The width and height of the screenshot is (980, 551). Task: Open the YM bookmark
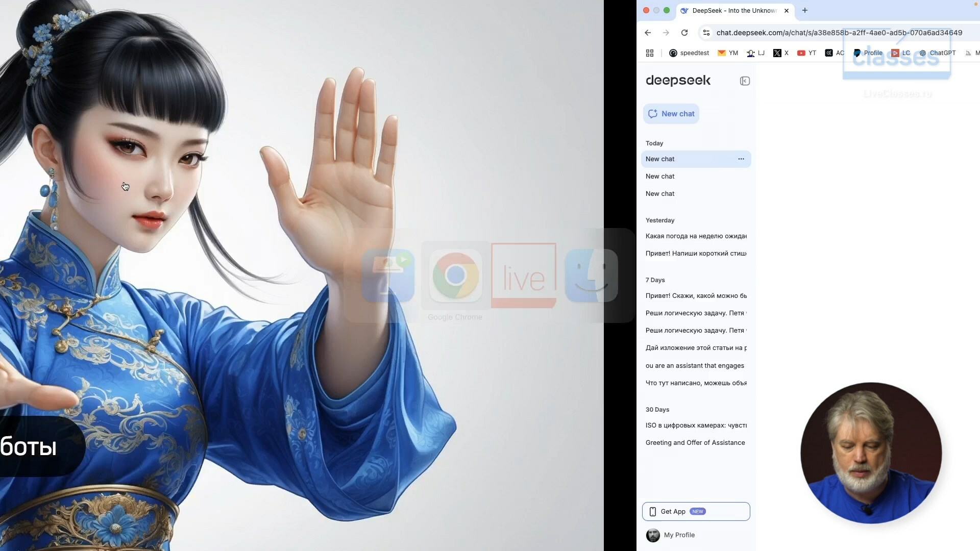click(x=728, y=53)
